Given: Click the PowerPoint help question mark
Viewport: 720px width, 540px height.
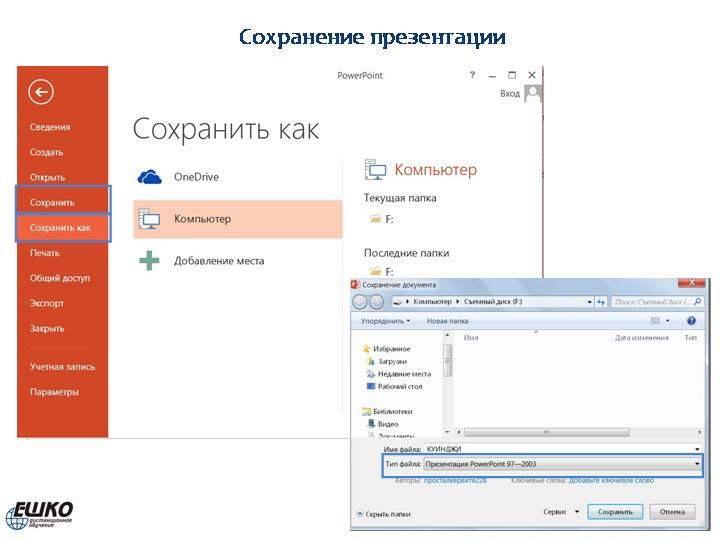Looking at the screenshot, I should click(472, 75).
